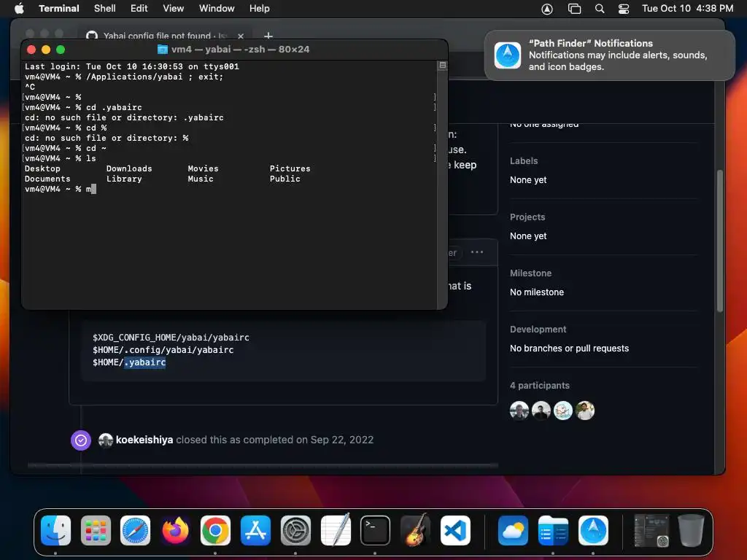Open Spotlight search in menu bar
Screen dimensions: 747x560
point(600,9)
